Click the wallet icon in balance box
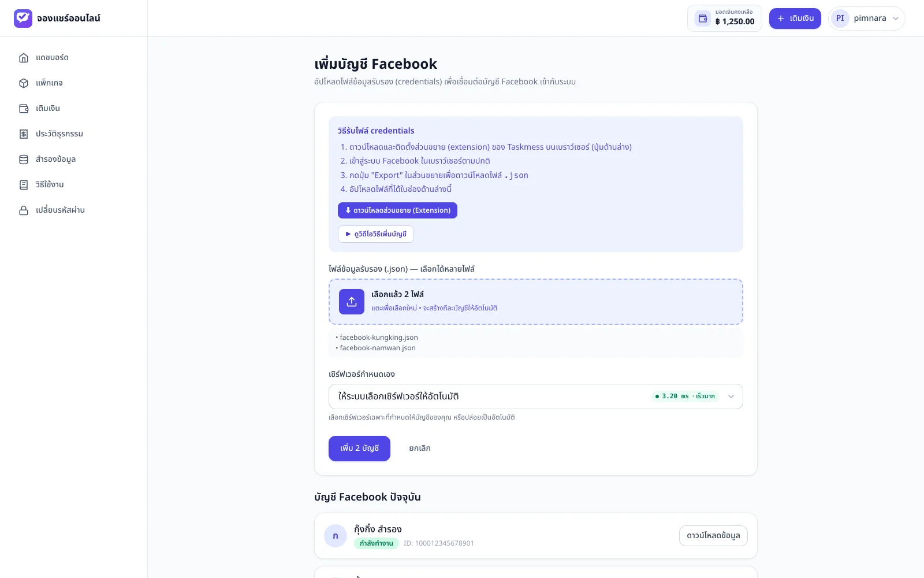Image resolution: width=924 pixels, height=578 pixels. (703, 18)
